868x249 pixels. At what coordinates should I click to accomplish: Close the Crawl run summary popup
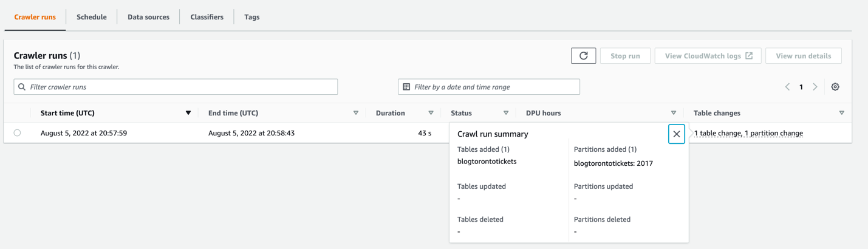tap(676, 134)
